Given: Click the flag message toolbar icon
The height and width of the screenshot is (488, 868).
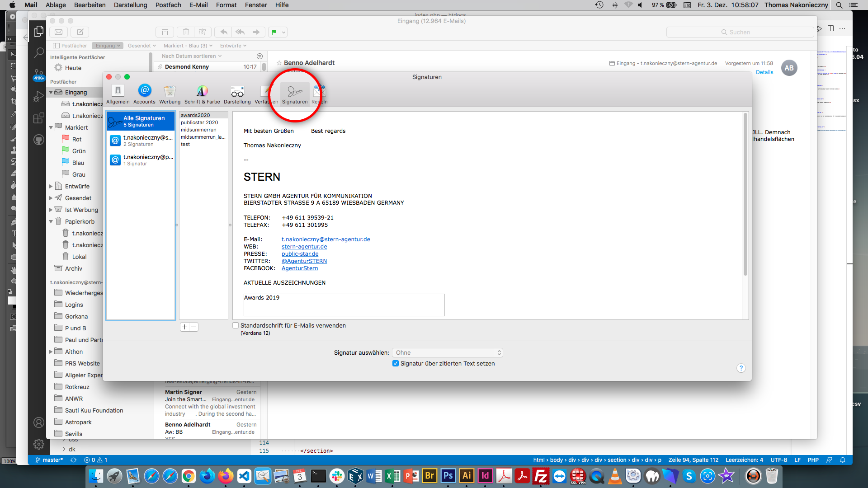Looking at the screenshot, I should (x=274, y=32).
